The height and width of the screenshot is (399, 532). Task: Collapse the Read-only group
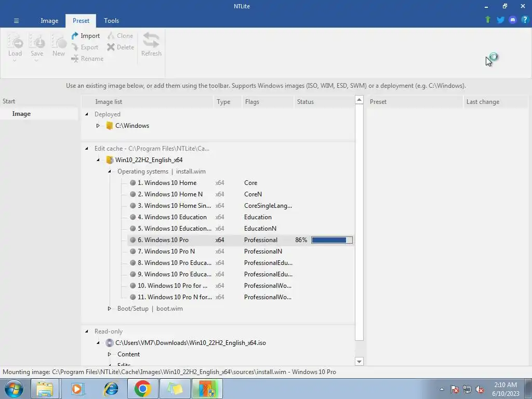pos(87,331)
